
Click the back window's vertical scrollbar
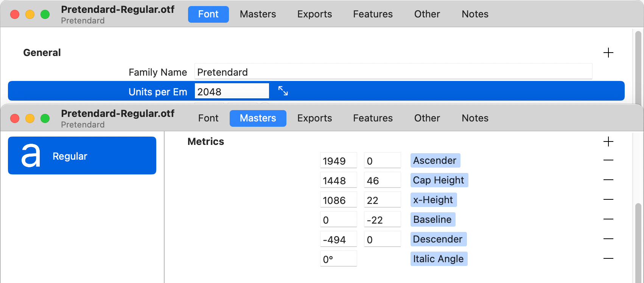click(x=638, y=67)
